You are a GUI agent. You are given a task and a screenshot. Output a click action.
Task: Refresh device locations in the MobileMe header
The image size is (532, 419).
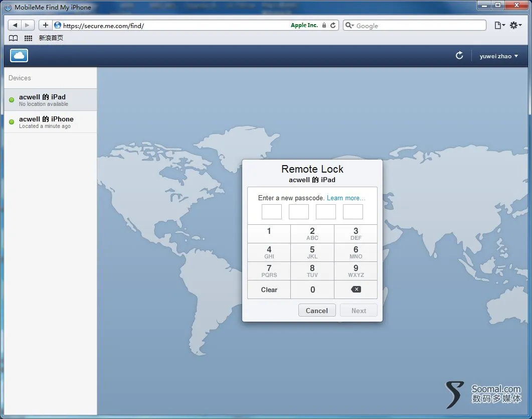459,55
